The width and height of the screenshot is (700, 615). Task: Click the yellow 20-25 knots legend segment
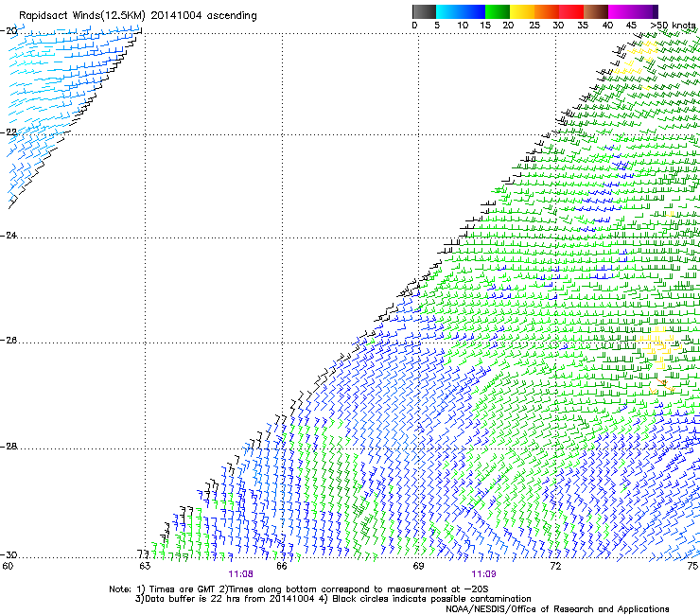click(522, 11)
